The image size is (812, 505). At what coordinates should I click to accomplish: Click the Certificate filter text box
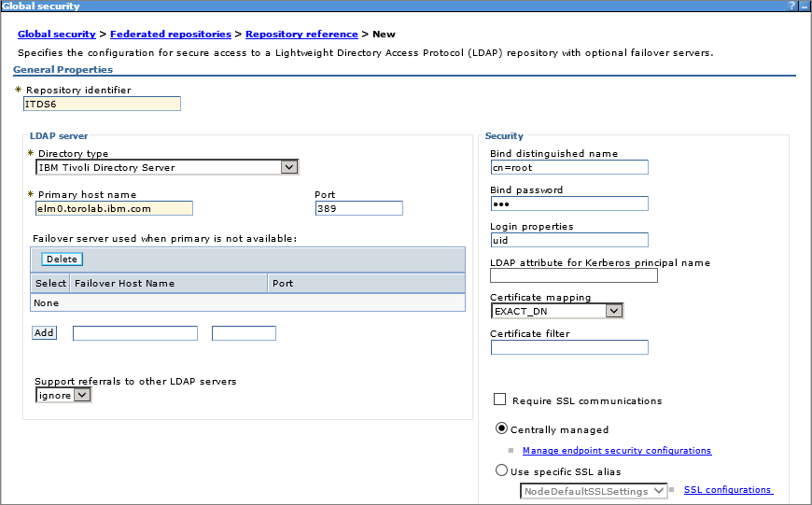click(x=568, y=347)
